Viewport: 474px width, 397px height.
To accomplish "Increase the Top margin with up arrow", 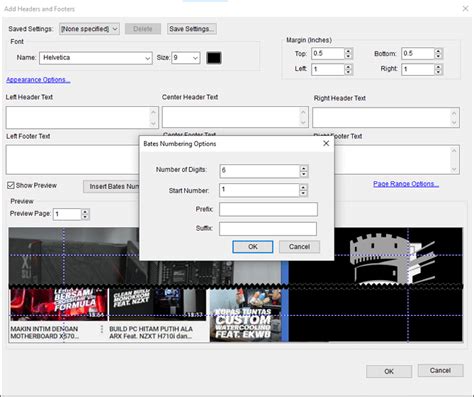I will point(348,51).
